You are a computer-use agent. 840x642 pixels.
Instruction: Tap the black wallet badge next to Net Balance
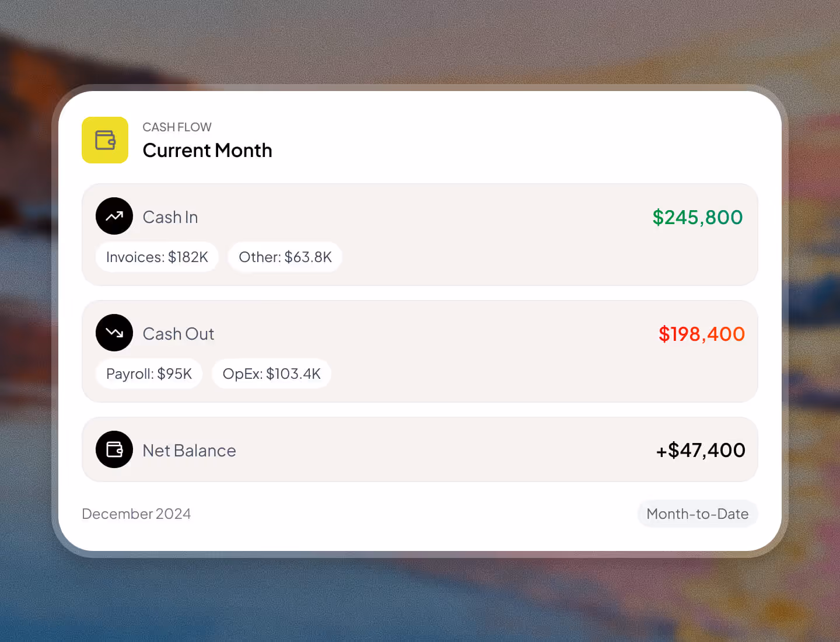(x=114, y=449)
